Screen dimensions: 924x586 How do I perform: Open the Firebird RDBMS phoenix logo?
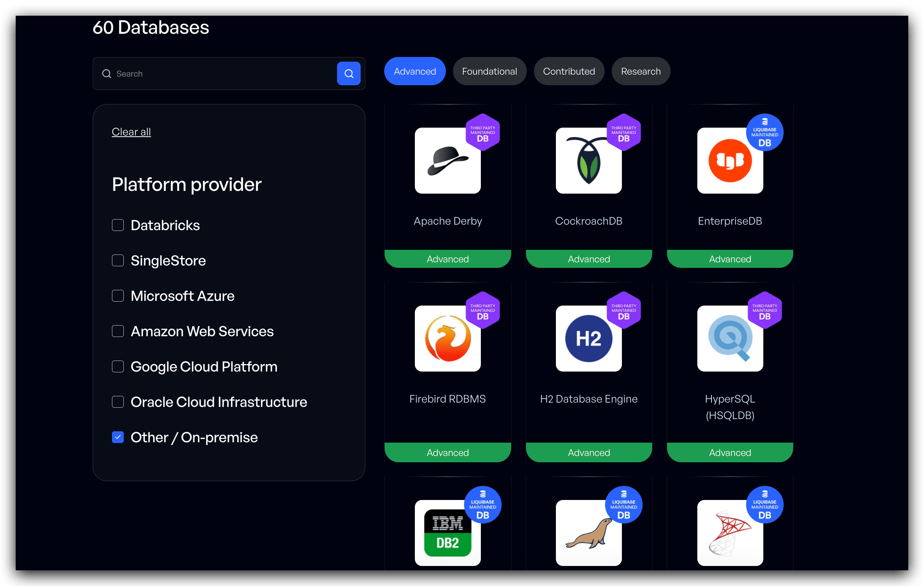click(x=447, y=339)
